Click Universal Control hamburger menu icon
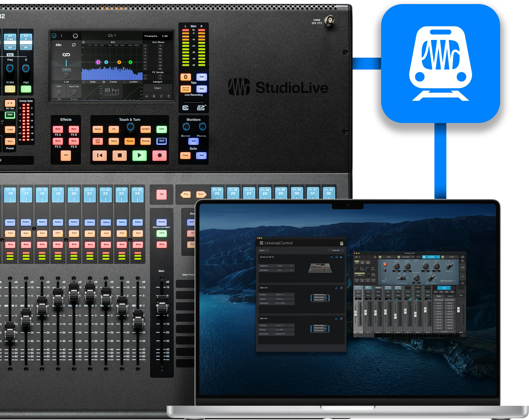Screen dimensions: 529x420 coord(261,243)
